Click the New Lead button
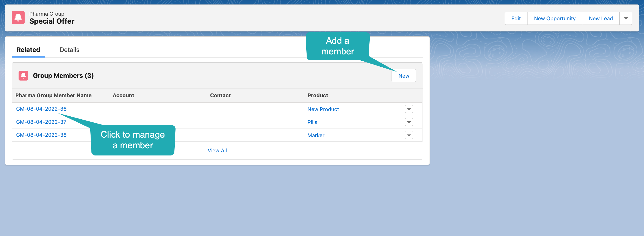Screen dimensions: 644x236 coord(601,18)
